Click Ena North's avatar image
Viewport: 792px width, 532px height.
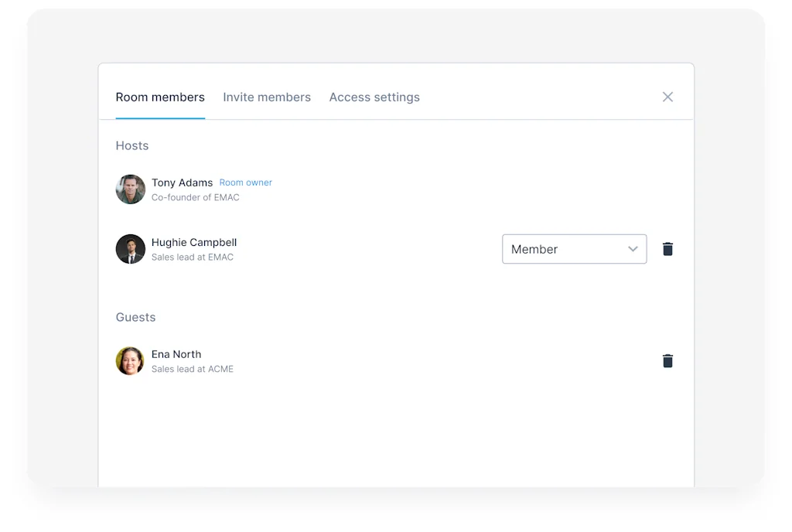pos(130,360)
